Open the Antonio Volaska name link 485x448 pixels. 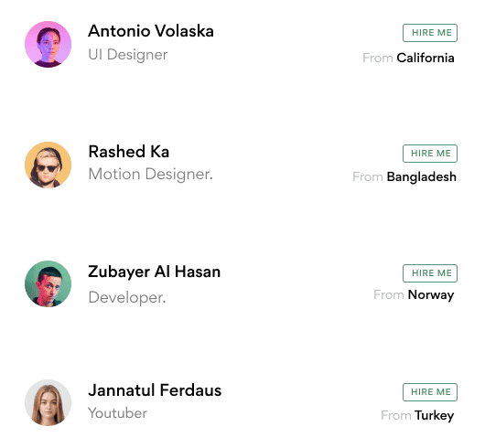[151, 31]
